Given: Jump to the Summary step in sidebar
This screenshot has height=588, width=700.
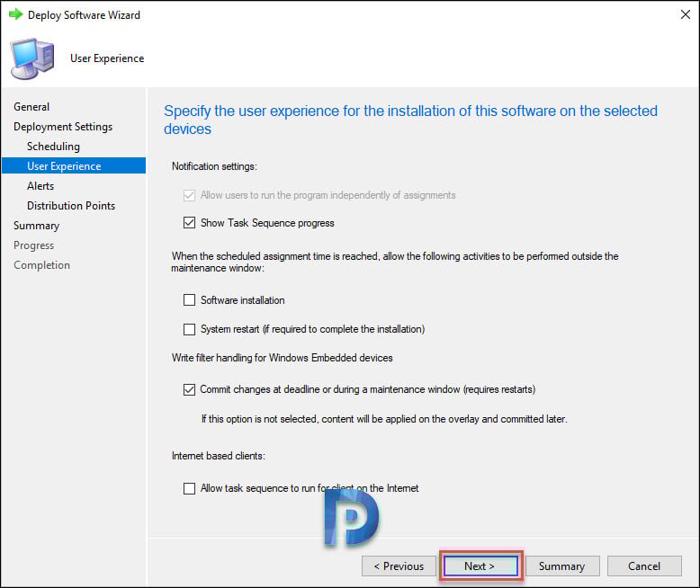Looking at the screenshot, I should coord(36,226).
